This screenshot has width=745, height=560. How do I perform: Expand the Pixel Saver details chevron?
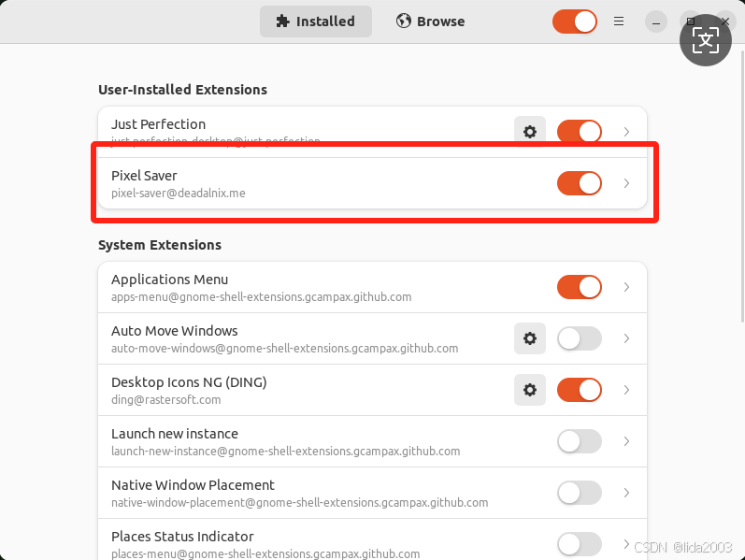click(x=626, y=183)
